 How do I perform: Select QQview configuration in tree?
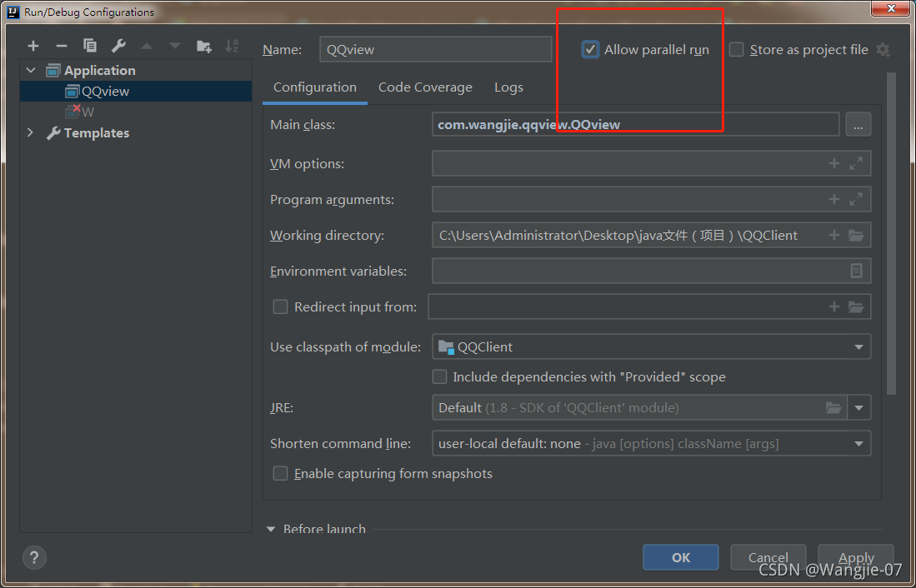(x=136, y=91)
